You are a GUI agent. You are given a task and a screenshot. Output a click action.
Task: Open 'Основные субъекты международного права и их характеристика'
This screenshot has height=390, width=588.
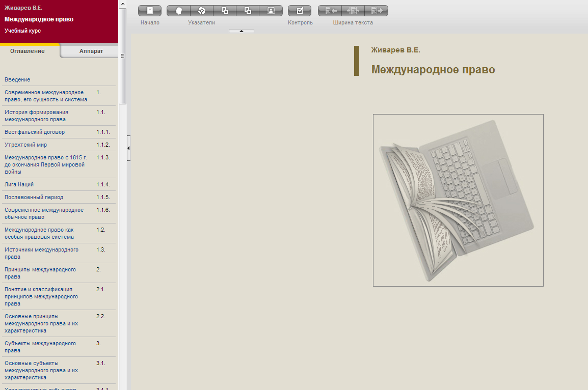(41, 370)
